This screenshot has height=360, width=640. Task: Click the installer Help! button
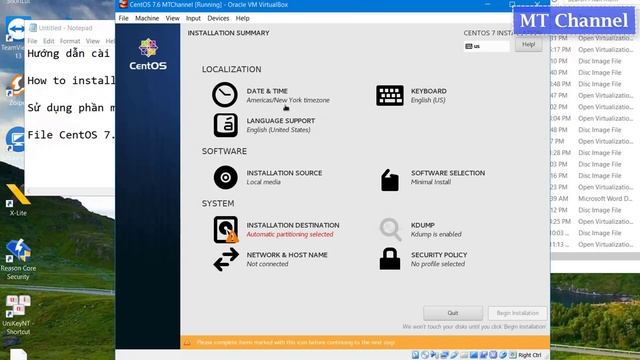click(x=528, y=44)
